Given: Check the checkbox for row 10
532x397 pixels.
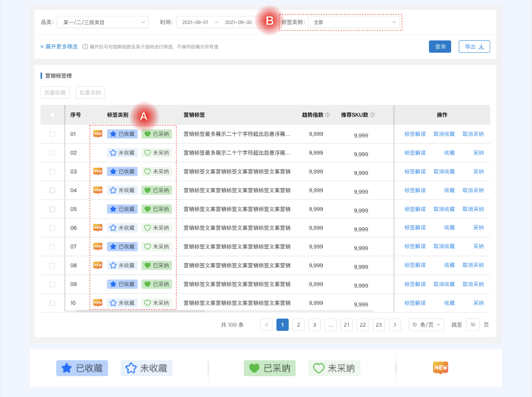Looking at the screenshot, I should tap(52, 303).
